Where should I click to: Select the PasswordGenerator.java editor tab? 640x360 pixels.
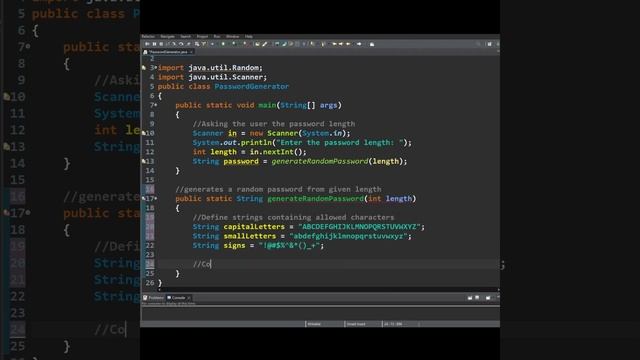click(x=168, y=52)
